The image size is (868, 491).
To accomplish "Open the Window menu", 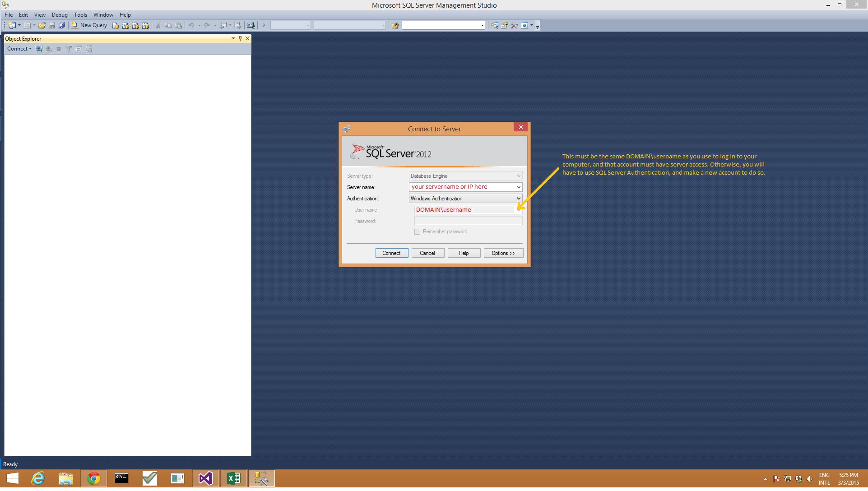I will click(x=103, y=15).
